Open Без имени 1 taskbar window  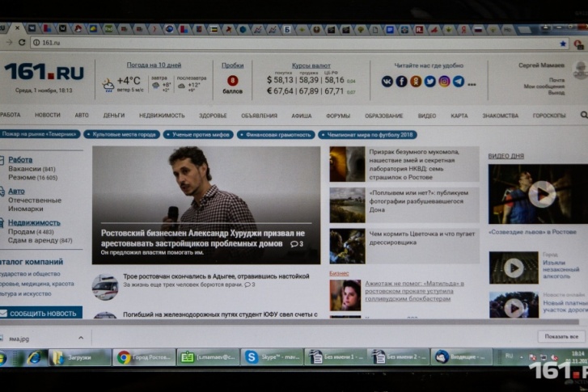(336, 357)
